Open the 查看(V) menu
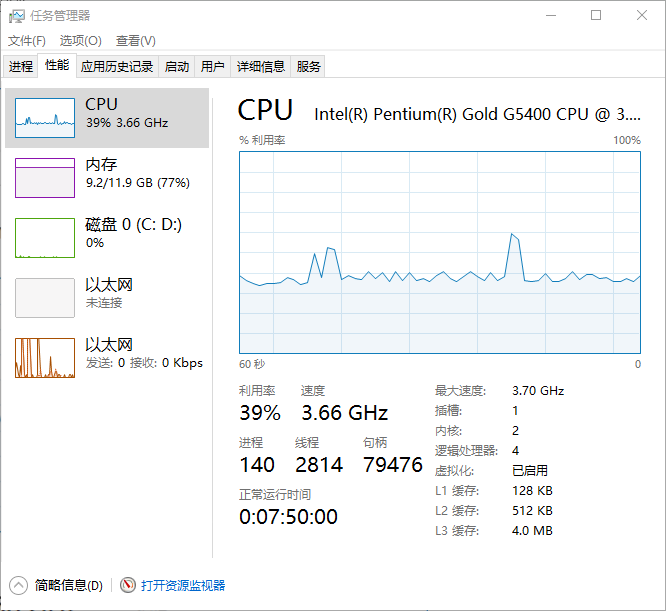Viewport: 666px width, 611px height. tap(136, 41)
